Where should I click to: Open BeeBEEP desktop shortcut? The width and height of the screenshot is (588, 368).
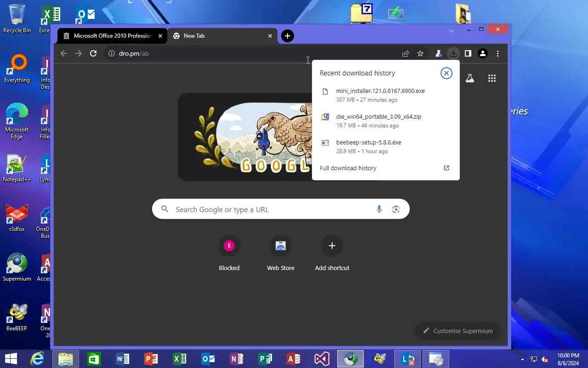tap(17, 317)
